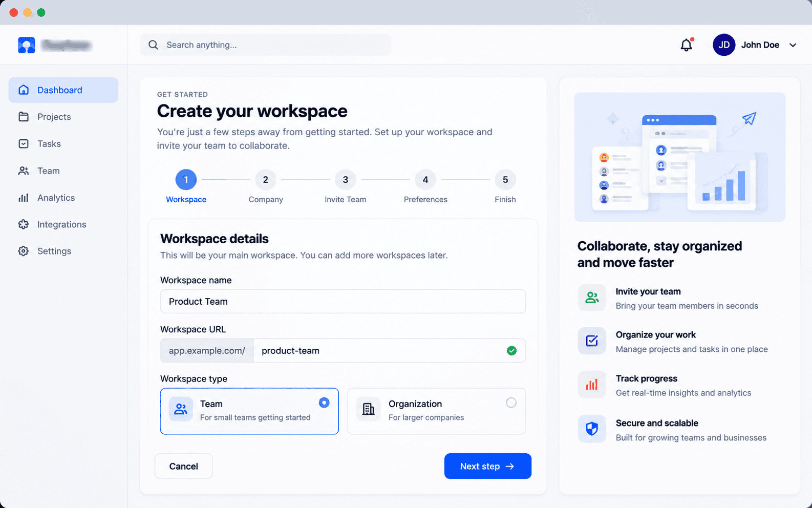Click the Settings gear icon in sidebar
The image size is (812, 508).
point(24,251)
